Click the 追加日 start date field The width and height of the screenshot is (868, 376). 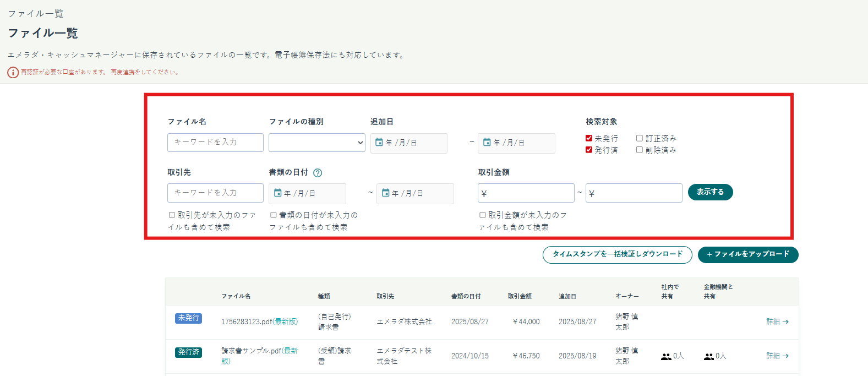[409, 143]
